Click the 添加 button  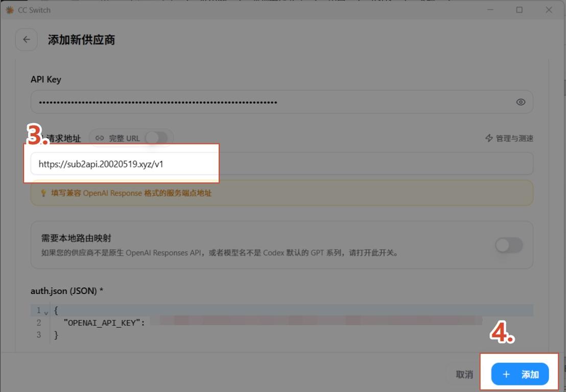point(520,374)
